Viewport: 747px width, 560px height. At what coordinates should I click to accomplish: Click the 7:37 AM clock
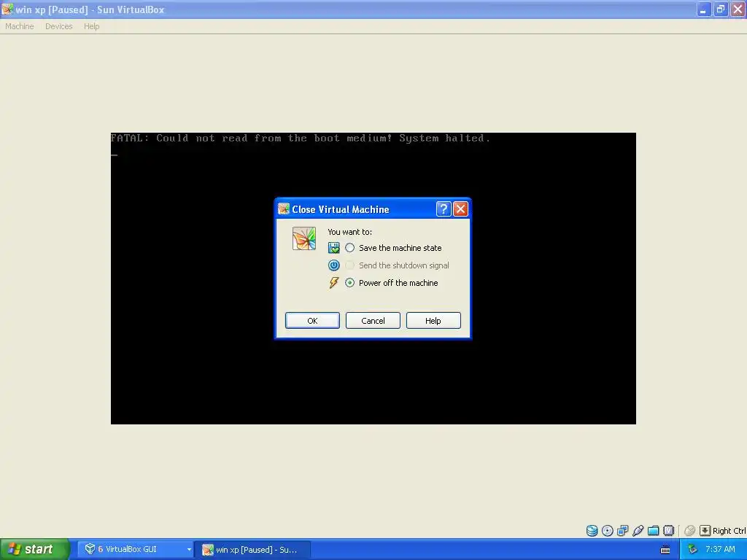click(720, 550)
